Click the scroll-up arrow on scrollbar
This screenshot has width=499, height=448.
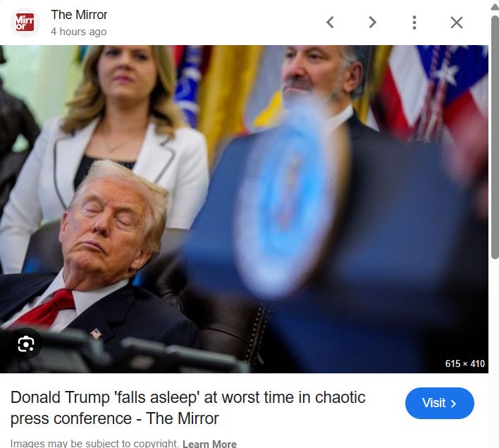click(x=495, y=7)
